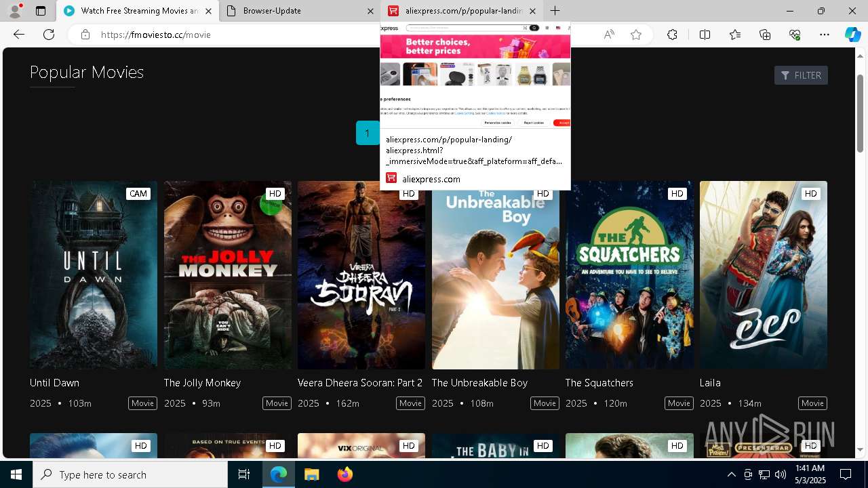This screenshot has width=868, height=488.
Task: Go back using the browser back arrow
Action: [x=19, y=35]
